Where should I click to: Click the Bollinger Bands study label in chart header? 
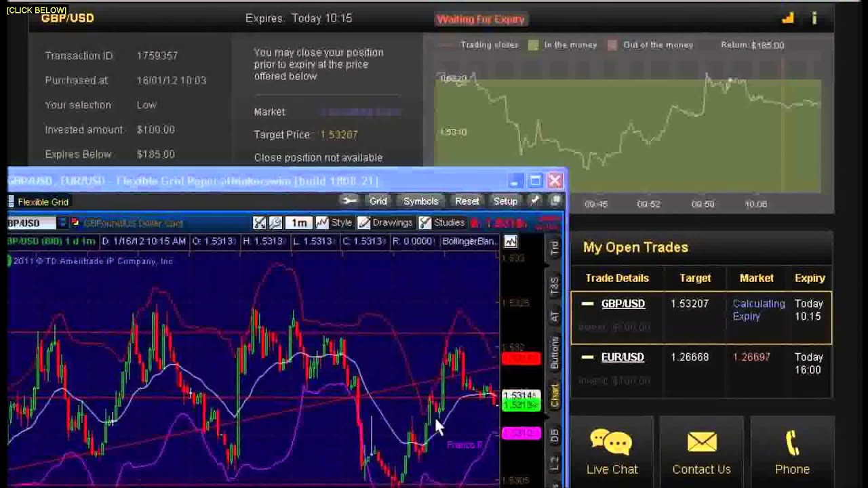[469, 241]
